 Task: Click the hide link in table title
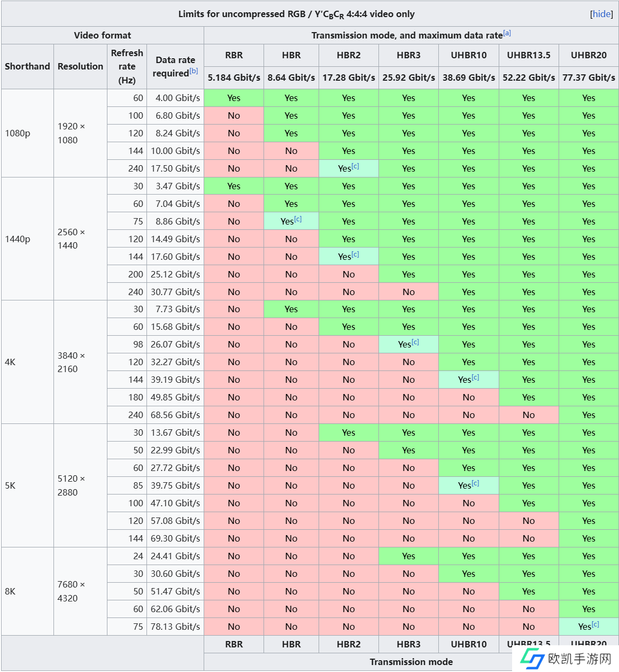(x=601, y=14)
